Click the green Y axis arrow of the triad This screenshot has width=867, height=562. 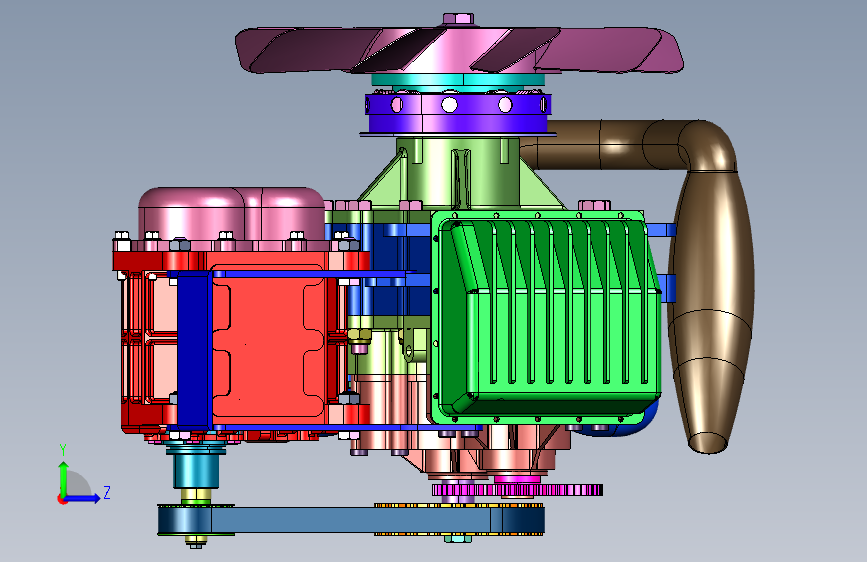[x=64, y=478]
